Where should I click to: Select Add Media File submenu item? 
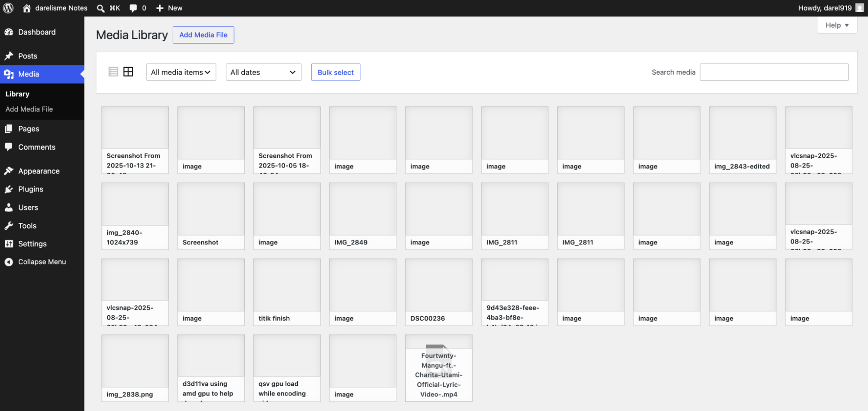point(29,109)
